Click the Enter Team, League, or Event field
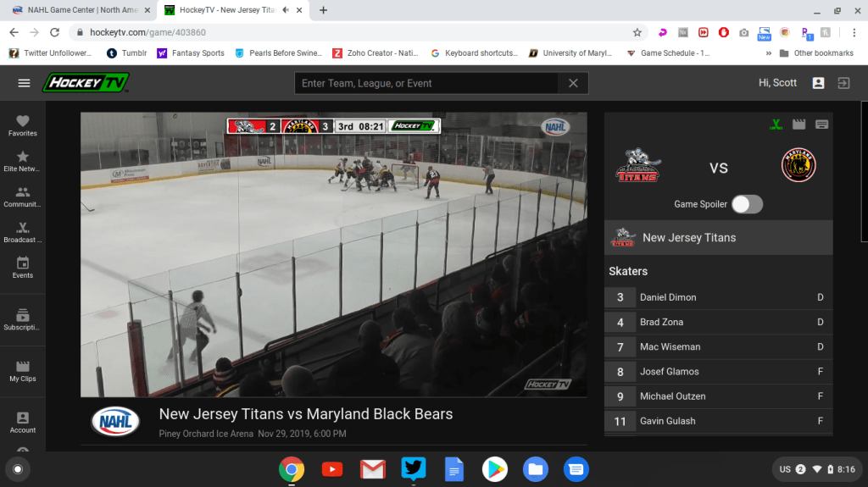 point(426,83)
